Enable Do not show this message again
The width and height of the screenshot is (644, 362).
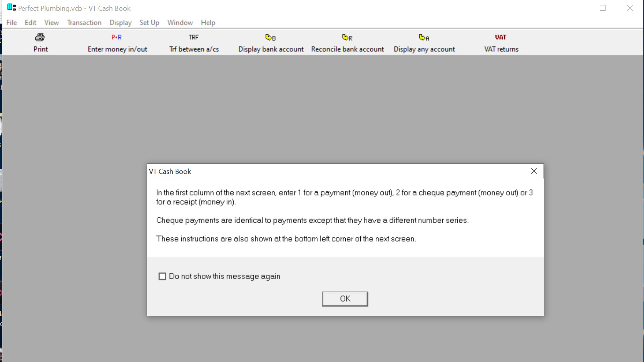click(x=162, y=276)
